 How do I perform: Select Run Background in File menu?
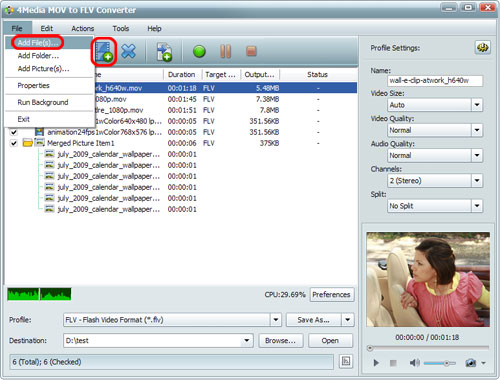pos(49,102)
